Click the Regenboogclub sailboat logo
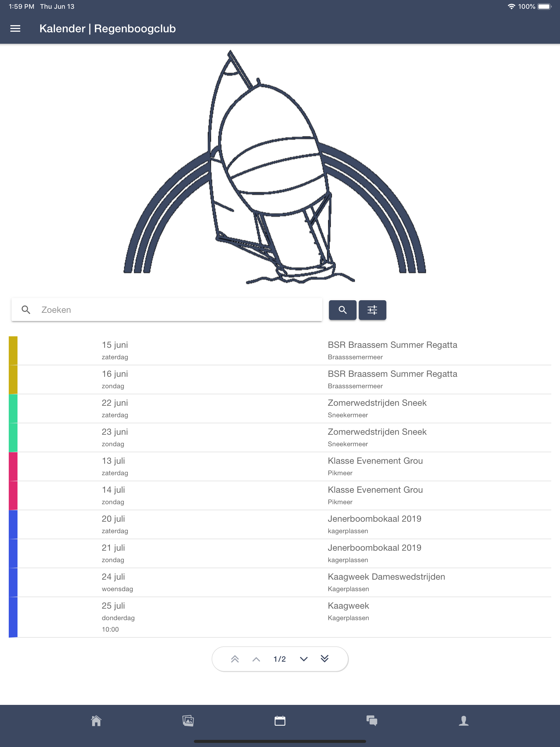The width and height of the screenshot is (560, 747). tap(275, 167)
